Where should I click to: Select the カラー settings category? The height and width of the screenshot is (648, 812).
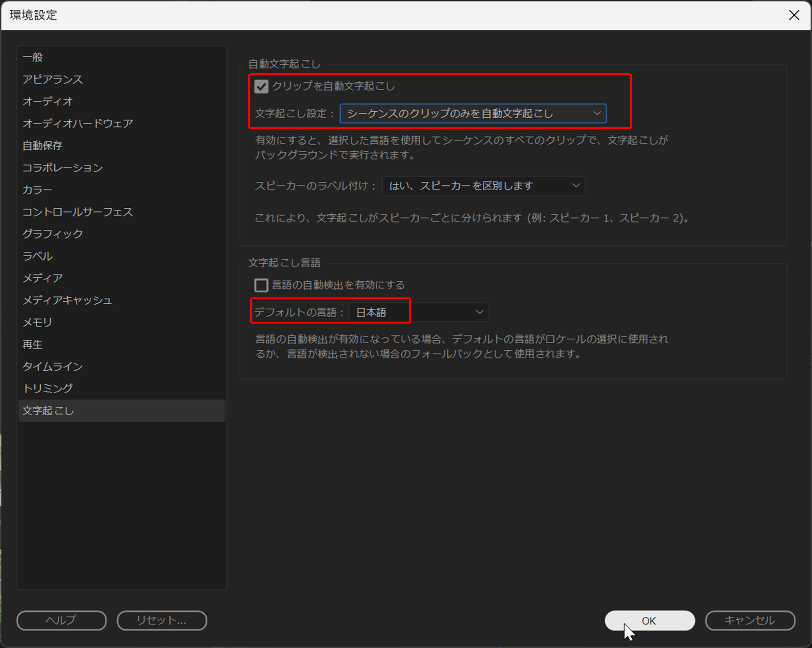point(37,190)
